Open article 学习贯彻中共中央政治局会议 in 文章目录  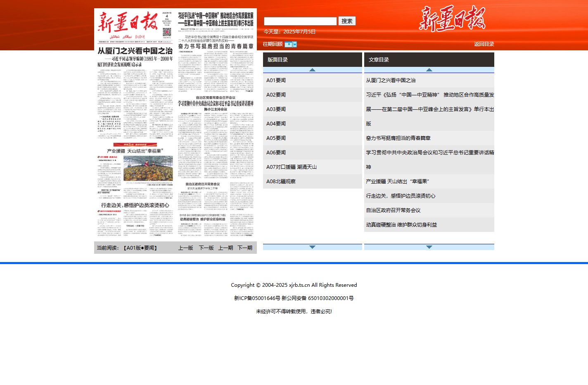coord(429,160)
